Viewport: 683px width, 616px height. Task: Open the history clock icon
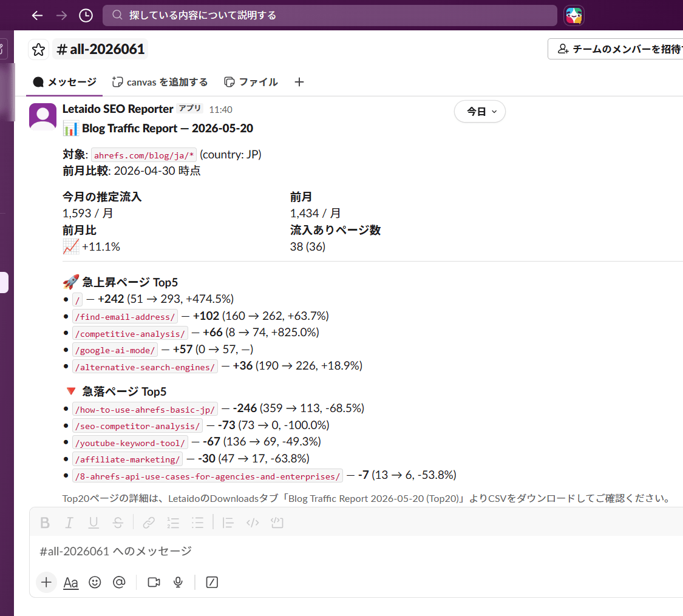click(86, 16)
